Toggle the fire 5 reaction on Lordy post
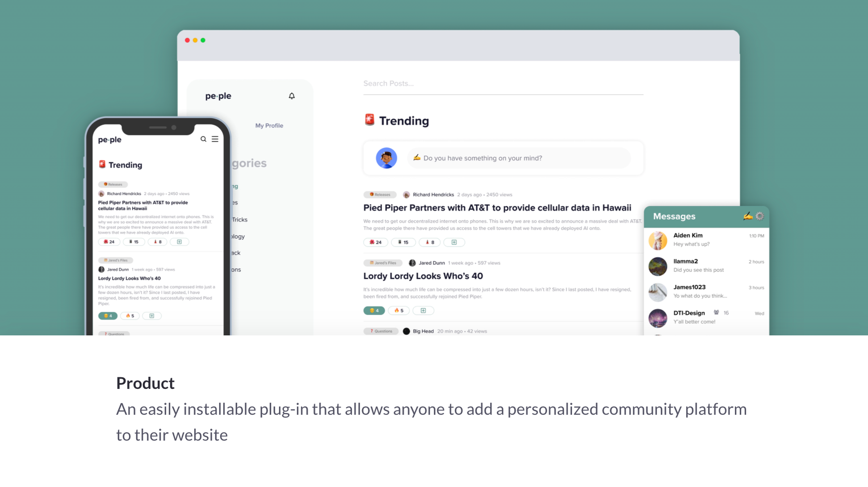 pyautogui.click(x=399, y=311)
